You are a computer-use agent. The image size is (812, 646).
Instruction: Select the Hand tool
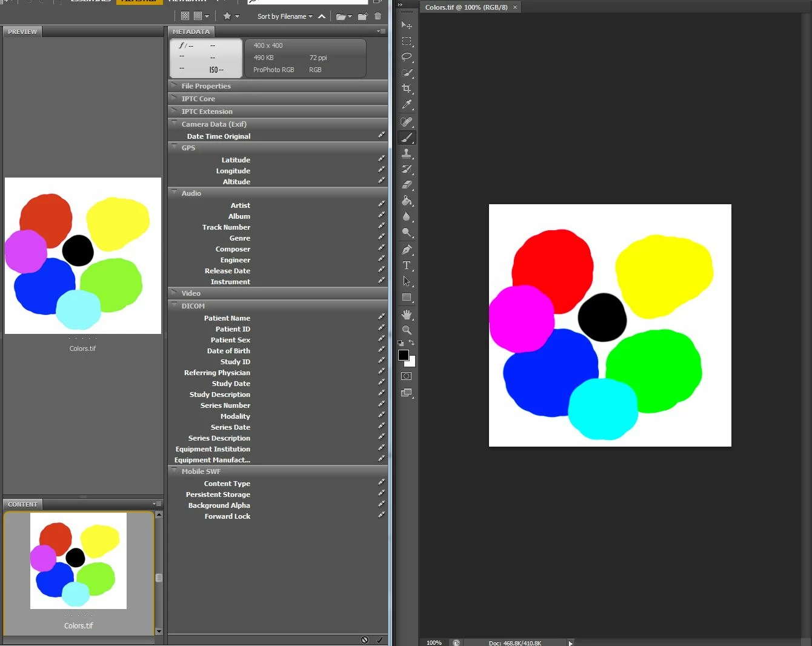tap(407, 315)
